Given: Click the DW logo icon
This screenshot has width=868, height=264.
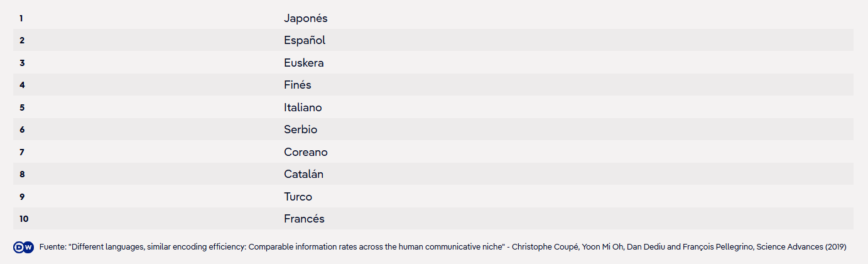Looking at the screenshot, I should pyautogui.click(x=23, y=247).
